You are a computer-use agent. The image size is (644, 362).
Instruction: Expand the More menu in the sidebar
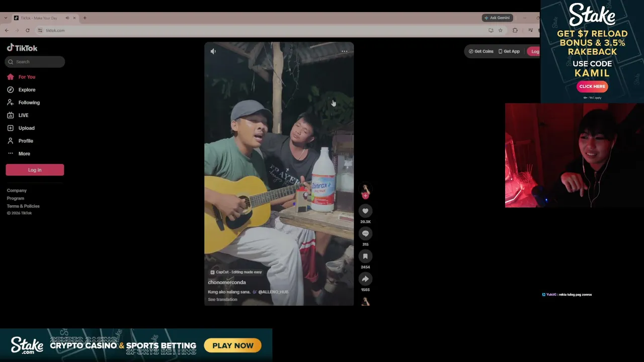tap(19, 153)
